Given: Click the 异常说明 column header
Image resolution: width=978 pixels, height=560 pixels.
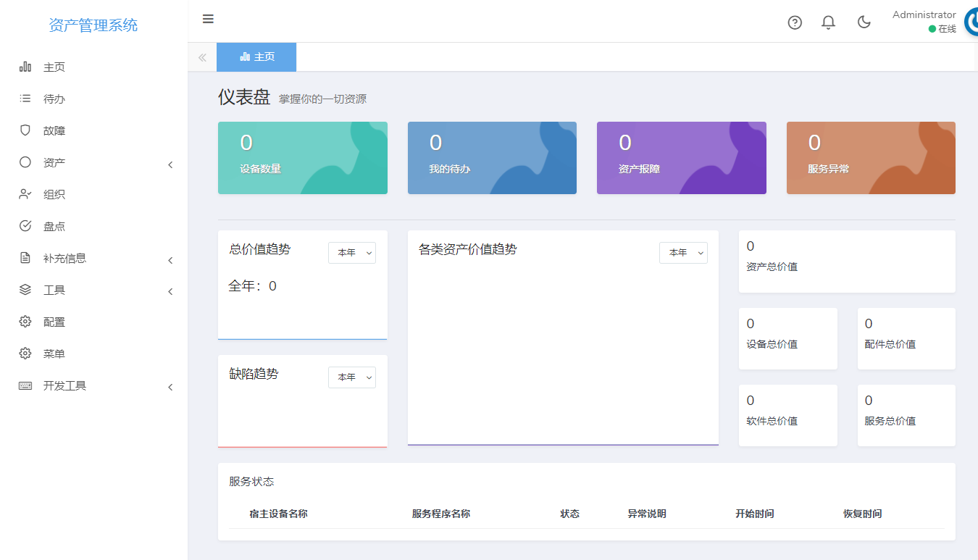Looking at the screenshot, I should pos(647,514).
